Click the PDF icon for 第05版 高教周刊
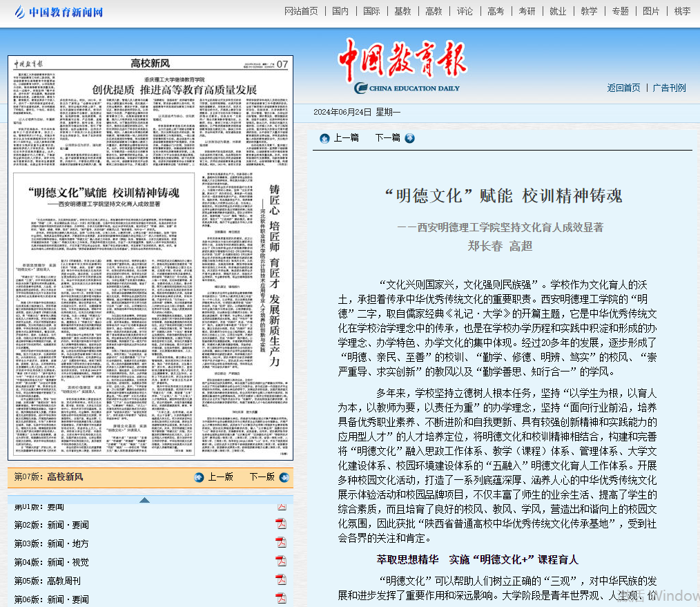The height and width of the screenshot is (607, 700). pyautogui.click(x=281, y=580)
